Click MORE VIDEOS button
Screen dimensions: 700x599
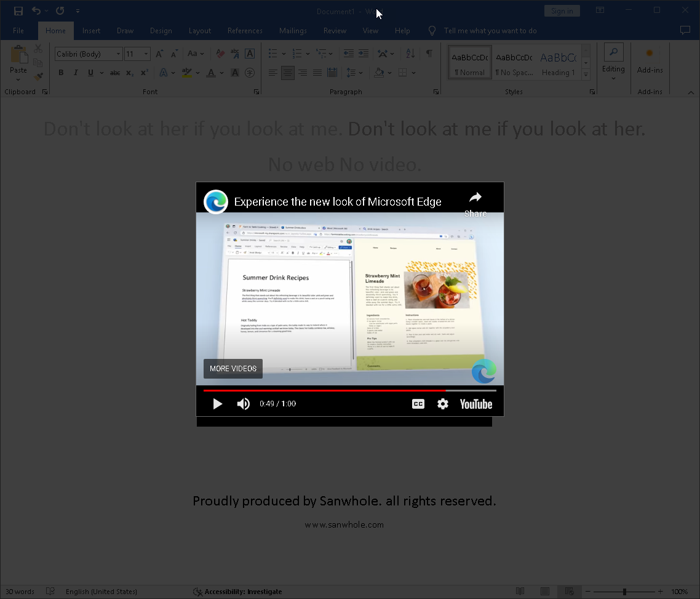(233, 369)
